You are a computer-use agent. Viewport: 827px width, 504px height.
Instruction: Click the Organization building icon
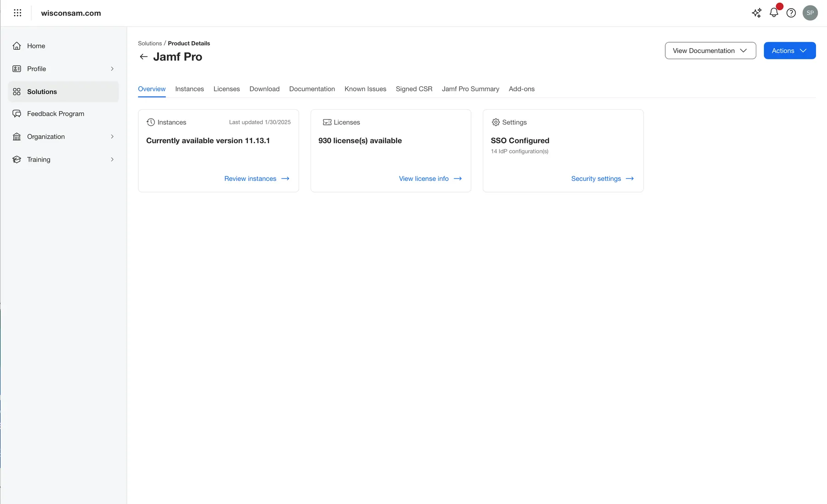[17, 137]
